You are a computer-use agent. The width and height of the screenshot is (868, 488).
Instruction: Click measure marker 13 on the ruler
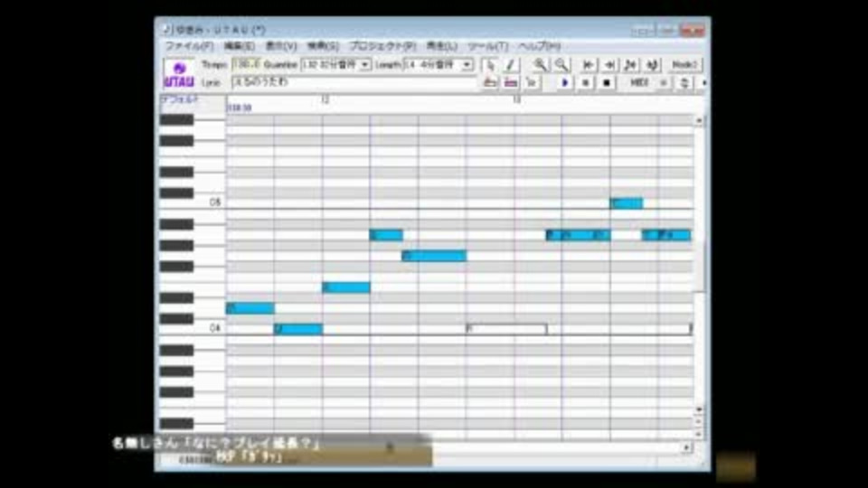(x=516, y=99)
